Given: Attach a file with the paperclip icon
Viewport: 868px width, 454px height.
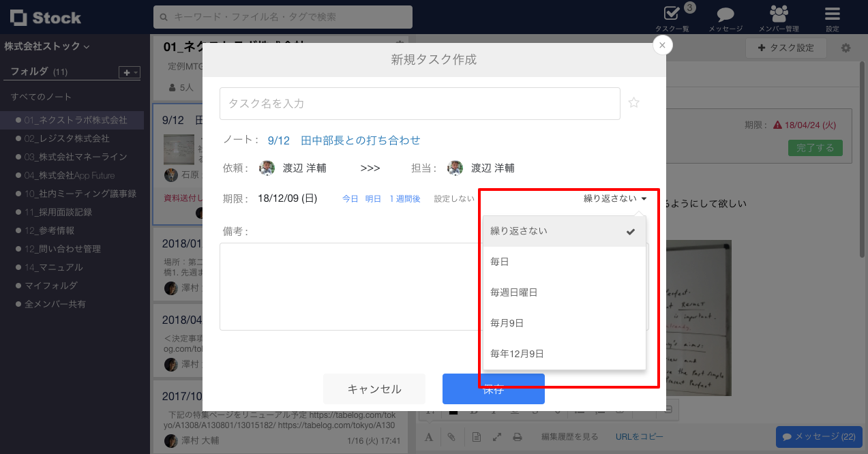Looking at the screenshot, I should [451, 436].
